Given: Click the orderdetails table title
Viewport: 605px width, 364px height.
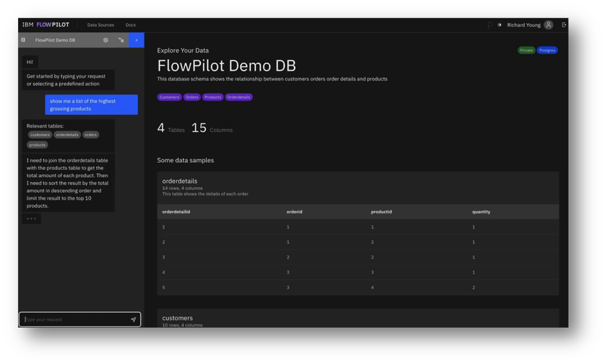Looking at the screenshot, I should pos(180,181).
